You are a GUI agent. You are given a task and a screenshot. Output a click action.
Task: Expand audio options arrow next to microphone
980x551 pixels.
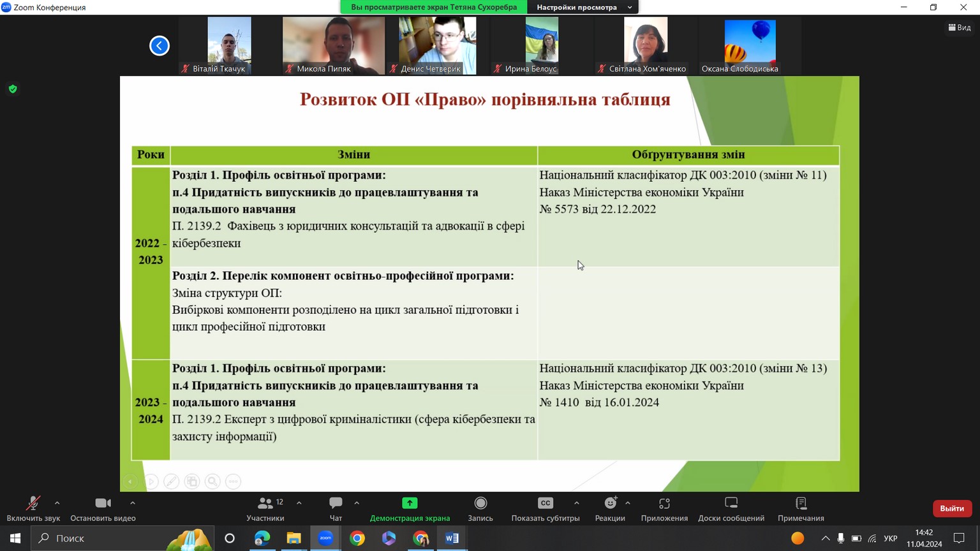tap(57, 503)
